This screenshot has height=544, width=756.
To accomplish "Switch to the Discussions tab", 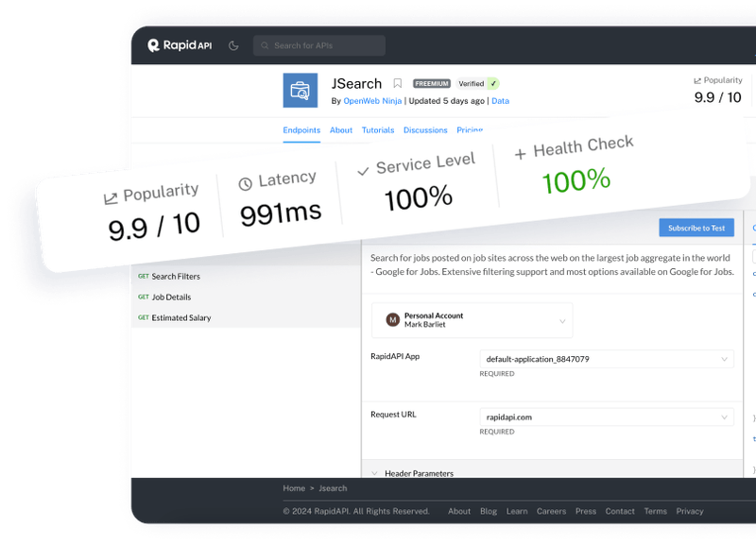I will (x=425, y=129).
